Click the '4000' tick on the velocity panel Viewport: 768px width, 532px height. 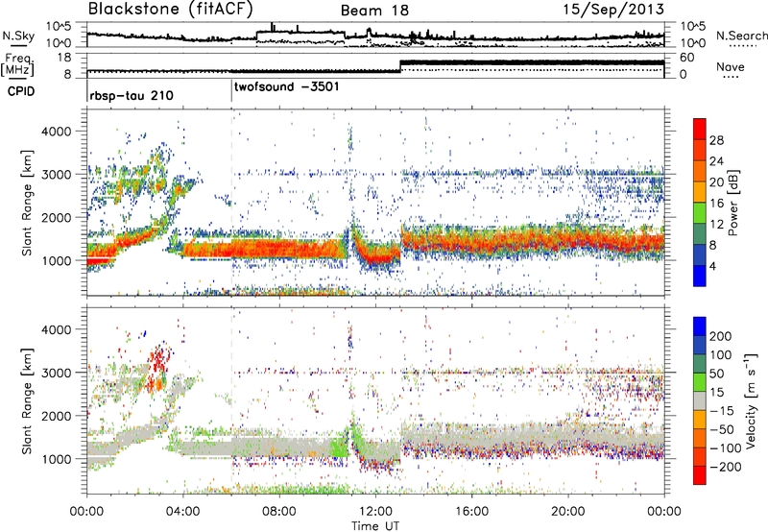click(56, 329)
